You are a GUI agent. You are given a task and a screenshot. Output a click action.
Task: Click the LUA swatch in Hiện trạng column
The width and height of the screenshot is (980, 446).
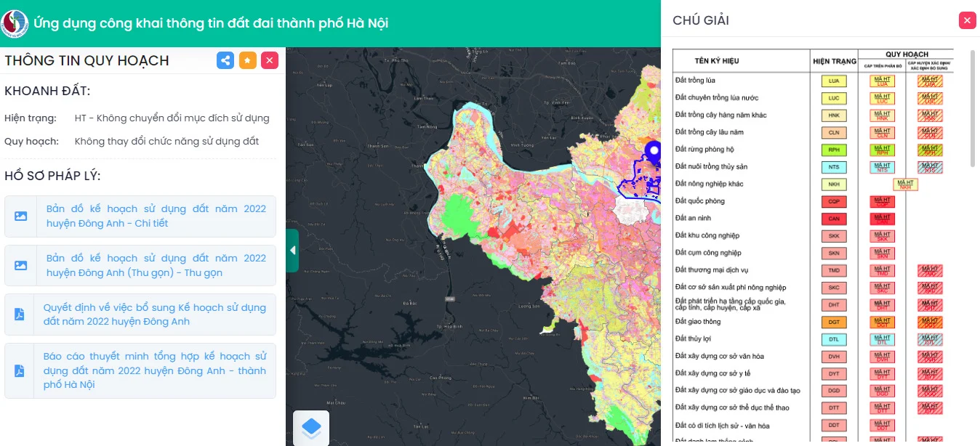(x=834, y=81)
